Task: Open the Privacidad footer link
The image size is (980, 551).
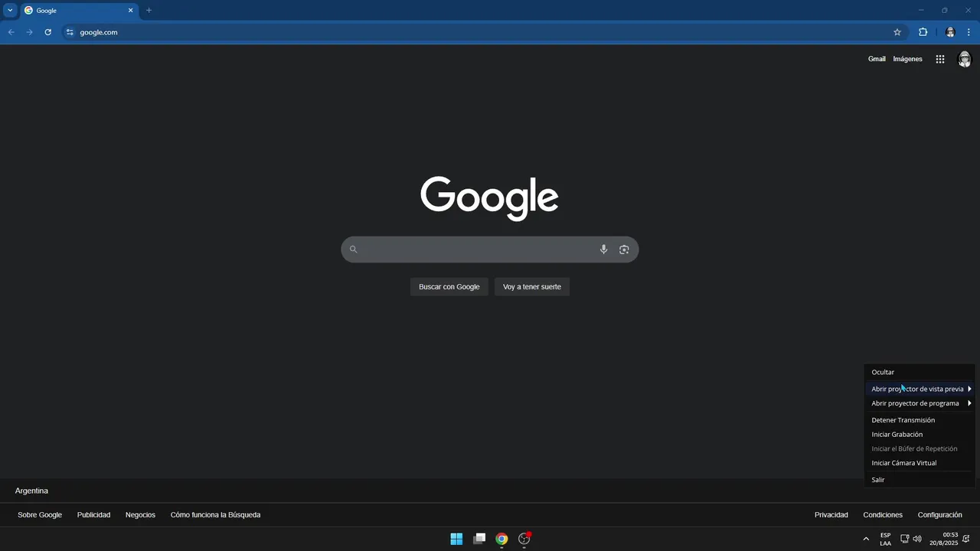Action: click(x=831, y=515)
